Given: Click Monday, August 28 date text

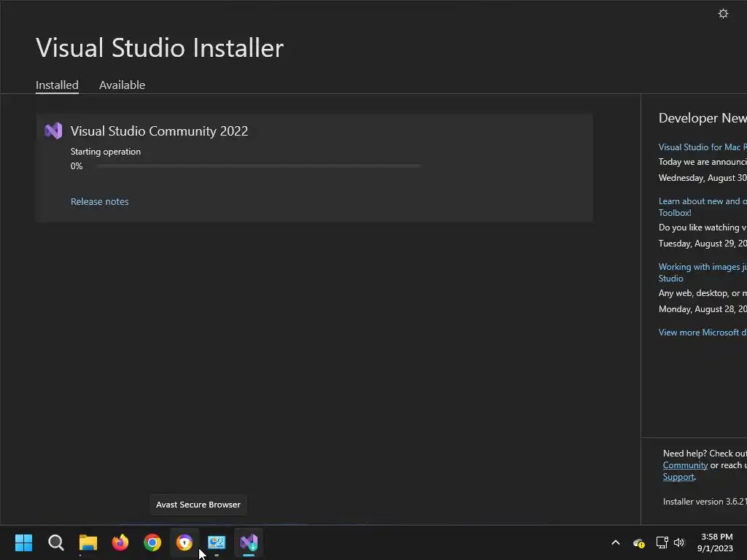Looking at the screenshot, I should click(x=703, y=309).
